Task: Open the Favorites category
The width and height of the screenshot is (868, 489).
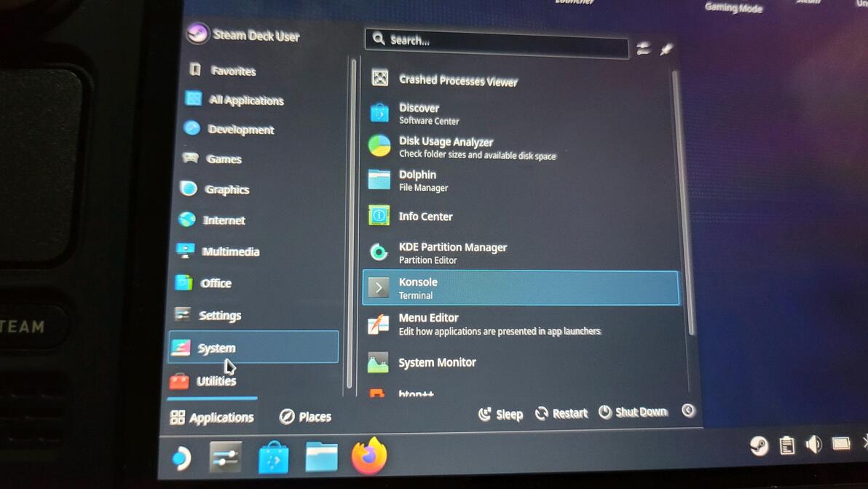Action: 223,71
